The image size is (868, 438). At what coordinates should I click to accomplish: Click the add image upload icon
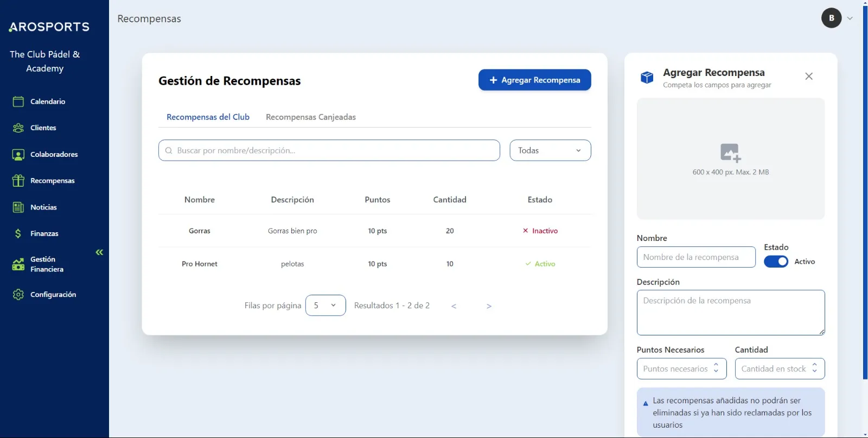click(x=730, y=153)
